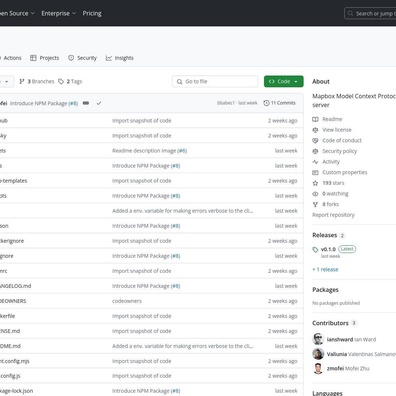Open the branch selector dropdown
The width and height of the screenshot is (396, 396).
click(7, 81)
